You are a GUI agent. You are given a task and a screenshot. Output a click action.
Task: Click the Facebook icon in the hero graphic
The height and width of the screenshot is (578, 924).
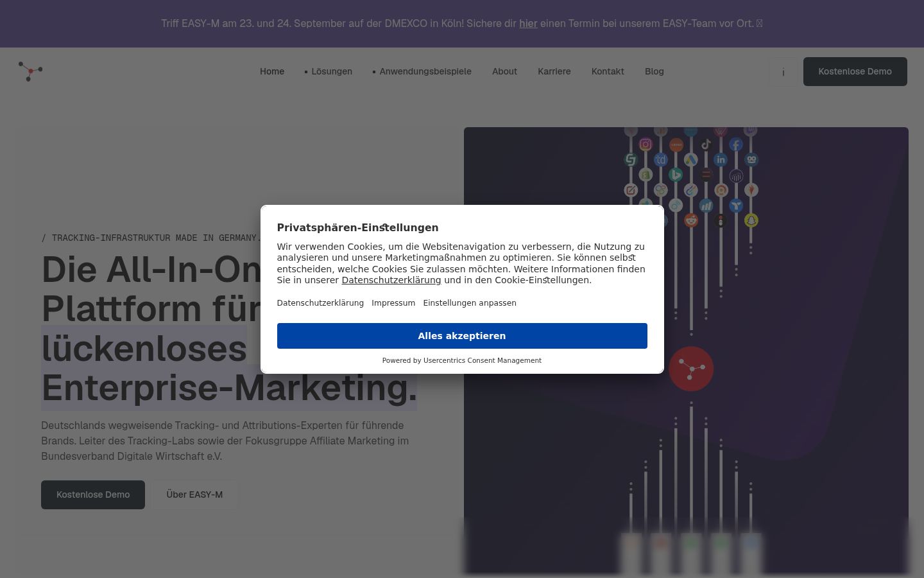point(736,144)
